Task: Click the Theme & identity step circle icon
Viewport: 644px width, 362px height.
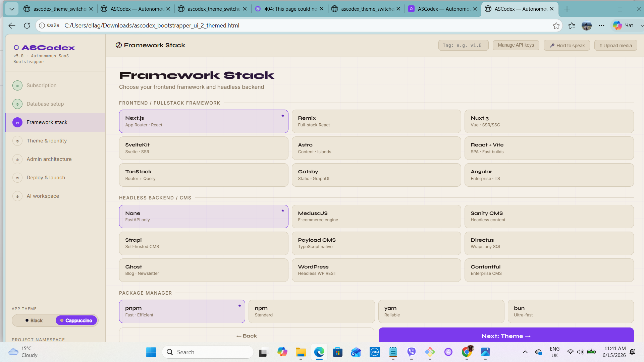Action: pos(17,141)
